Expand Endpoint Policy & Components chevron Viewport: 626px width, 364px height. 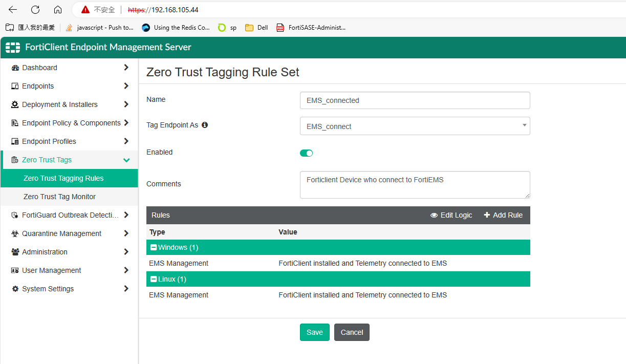(126, 123)
